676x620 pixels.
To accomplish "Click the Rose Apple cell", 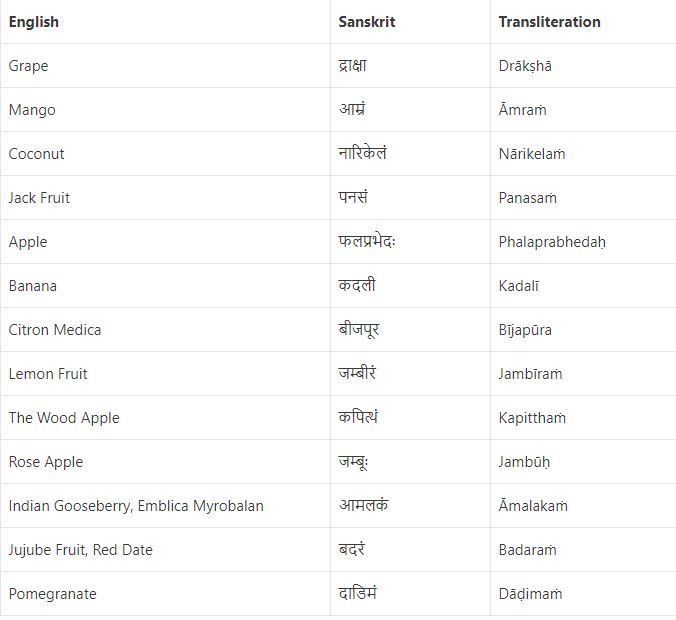I will coord(46,462).
